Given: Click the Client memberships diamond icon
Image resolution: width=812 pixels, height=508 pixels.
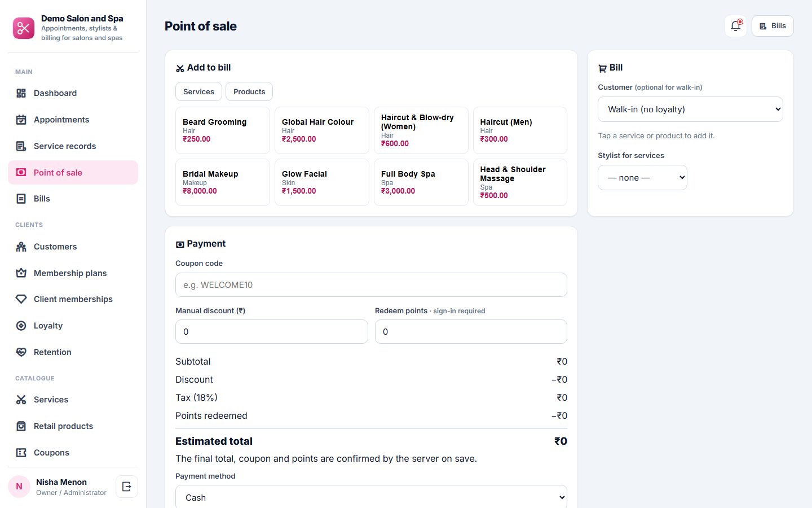Looking at the screenshot, I should pyautogui.click(x=21, y=299).
